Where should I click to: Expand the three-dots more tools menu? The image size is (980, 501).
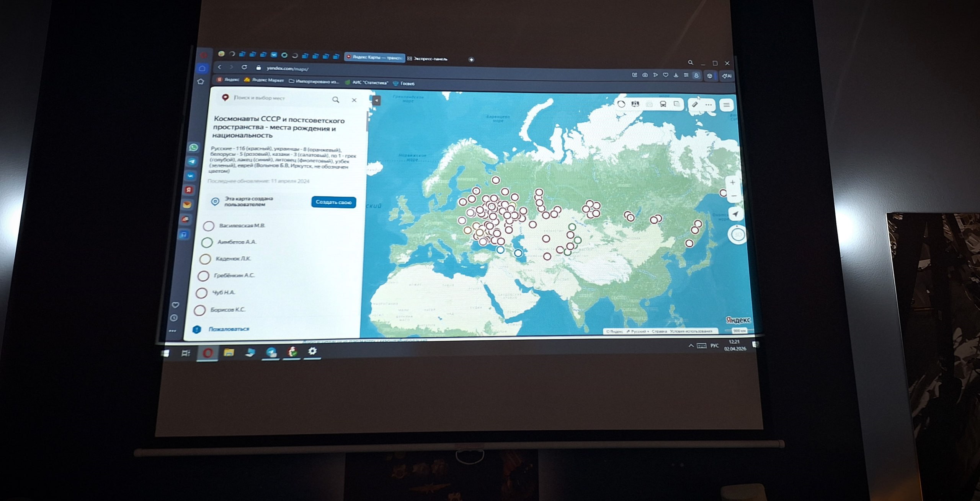pos(709,104)
